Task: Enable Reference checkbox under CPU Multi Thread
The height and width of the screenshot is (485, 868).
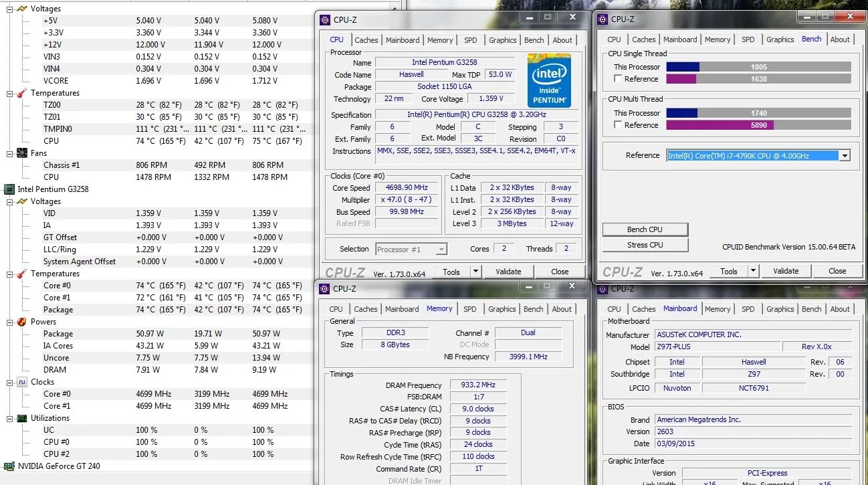Action: point(618,125)
